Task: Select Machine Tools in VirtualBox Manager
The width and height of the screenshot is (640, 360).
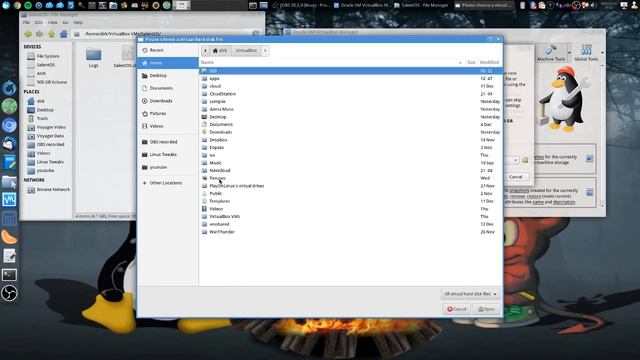Action: pos(551,53)
